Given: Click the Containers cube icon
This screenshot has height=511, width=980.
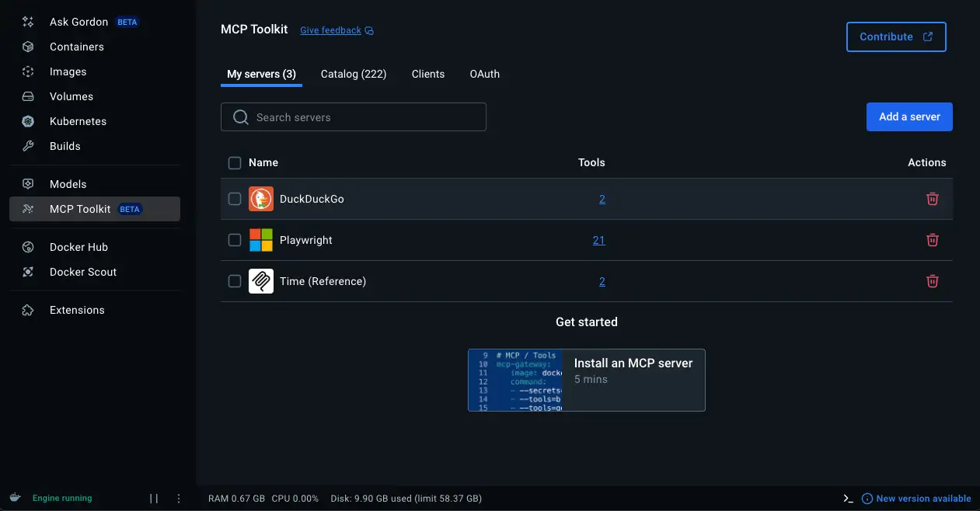Looking at the screenshot, I should tap(28, 47).
